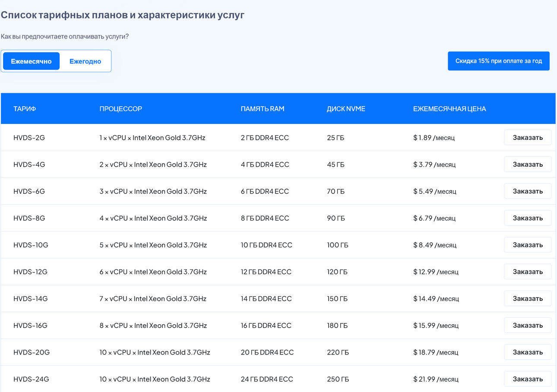The image size is (557, 392).
Task: Select the Процессор column header
Action: pos(120,109)
